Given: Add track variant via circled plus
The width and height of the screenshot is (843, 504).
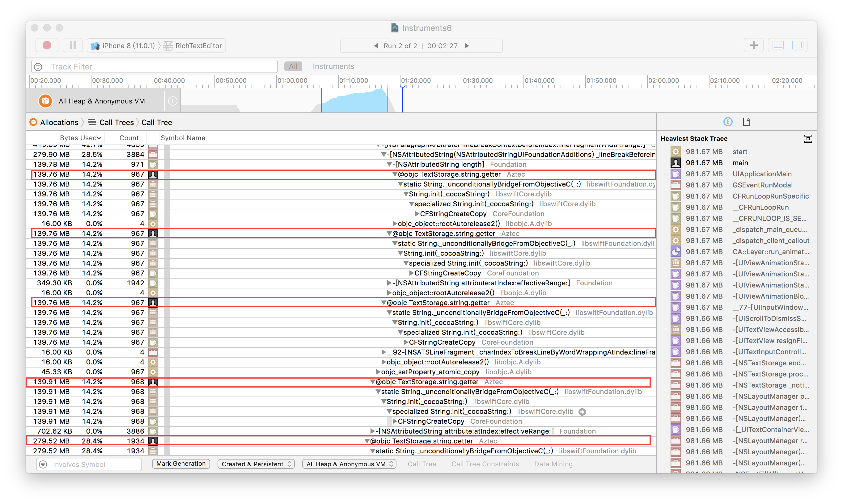Looking at the screenshot, I should pyautogui.click(x=173, y=101).
